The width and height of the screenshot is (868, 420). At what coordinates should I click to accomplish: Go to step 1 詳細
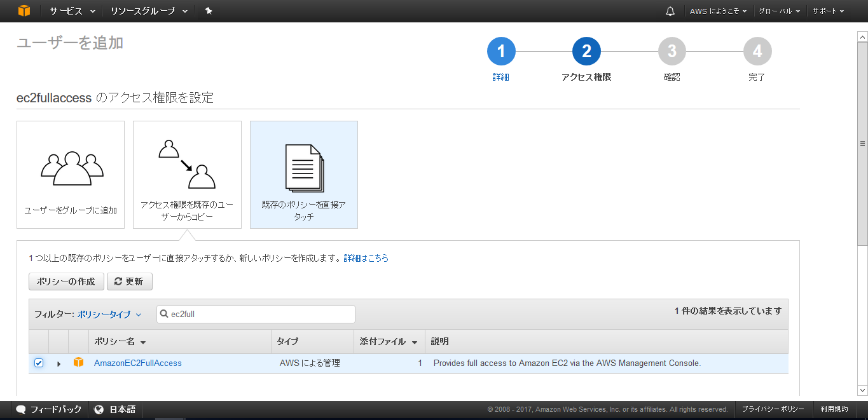501,60
